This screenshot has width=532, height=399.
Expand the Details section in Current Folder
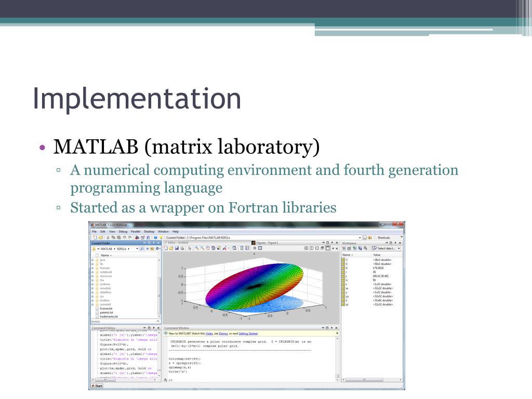pos(158,321)
